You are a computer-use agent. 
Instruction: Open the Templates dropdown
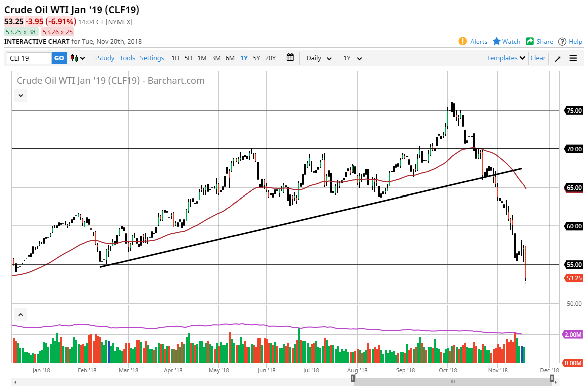(505, 58)
